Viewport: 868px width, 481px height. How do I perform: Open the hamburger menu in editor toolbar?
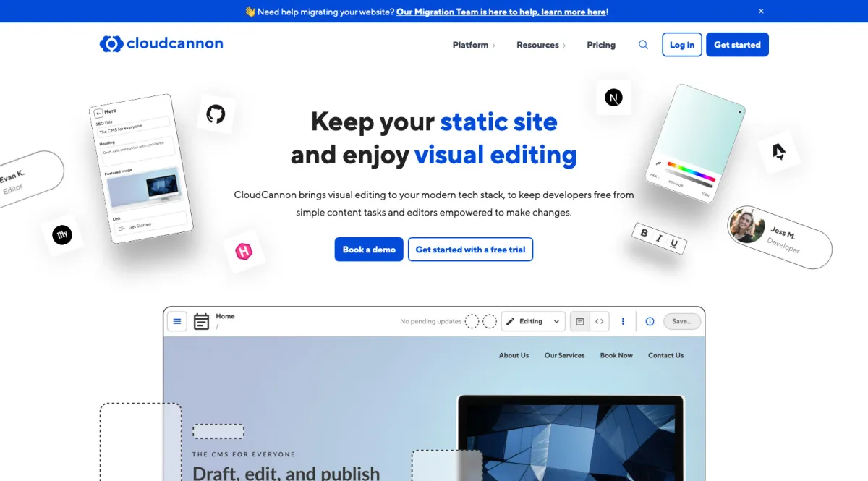coord(177,321)
